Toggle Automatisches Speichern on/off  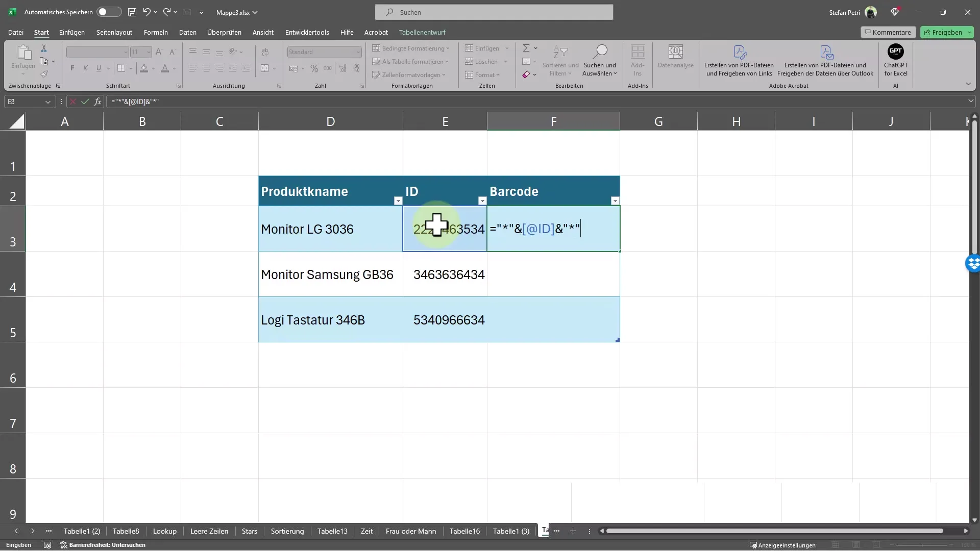coord(107,12)
